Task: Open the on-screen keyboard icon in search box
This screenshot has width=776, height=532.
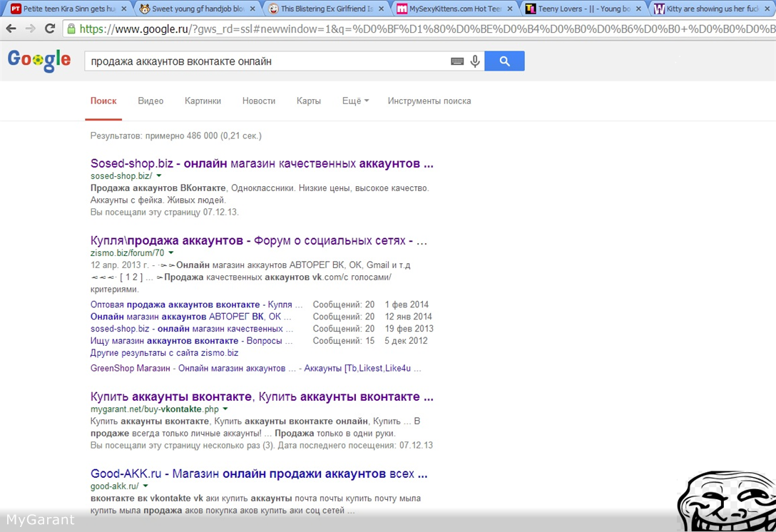Action: 457,61
